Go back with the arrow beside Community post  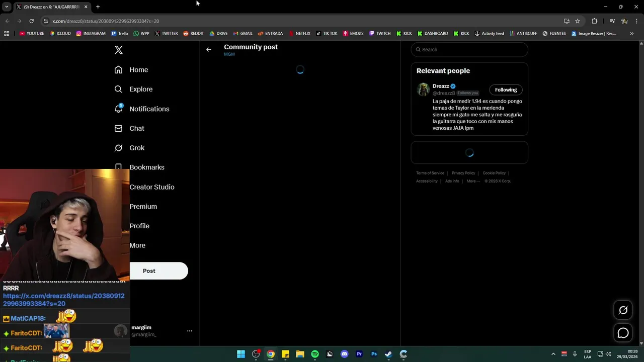pyautogui.click(x=209, y=50)
